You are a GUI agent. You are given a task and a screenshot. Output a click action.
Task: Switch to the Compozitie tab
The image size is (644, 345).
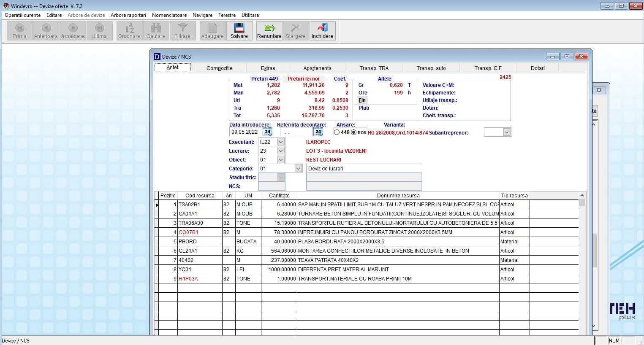point(220,68)
